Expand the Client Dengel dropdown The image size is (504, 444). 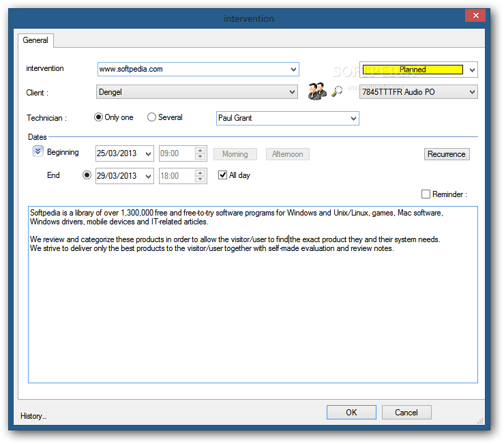pyautogui.click(x=292, y=92)
